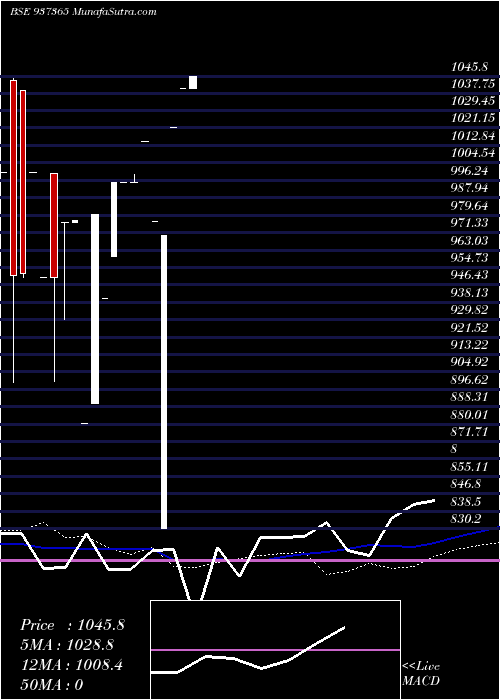
Task: Click the 12MA : 1008.4 readout
Action: click(x=71, y=665)
